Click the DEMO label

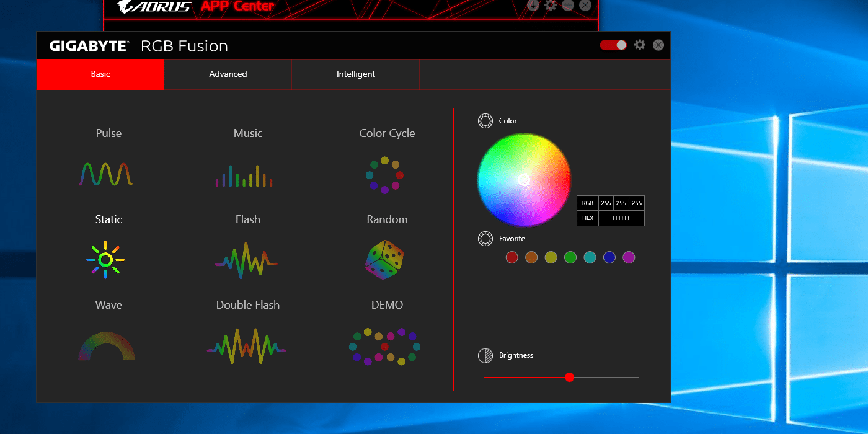click(x=387, y=305)
